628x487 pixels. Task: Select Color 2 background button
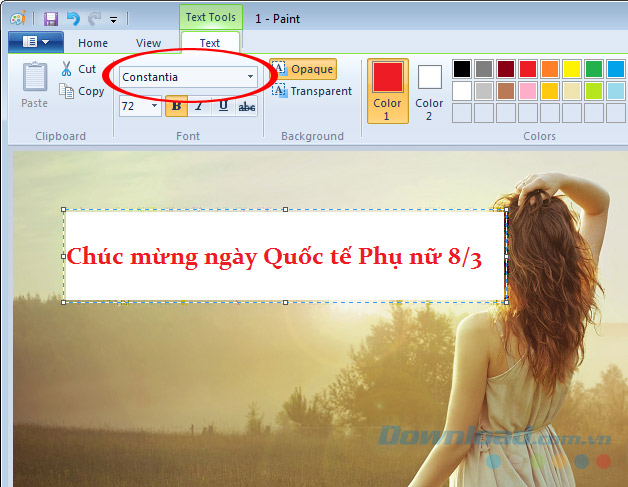point(429,91)
